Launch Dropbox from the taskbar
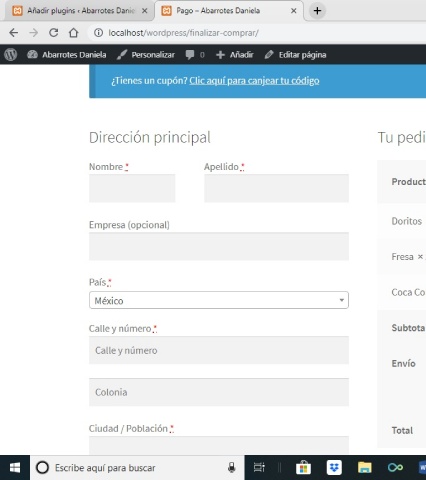 coord(334,468)
